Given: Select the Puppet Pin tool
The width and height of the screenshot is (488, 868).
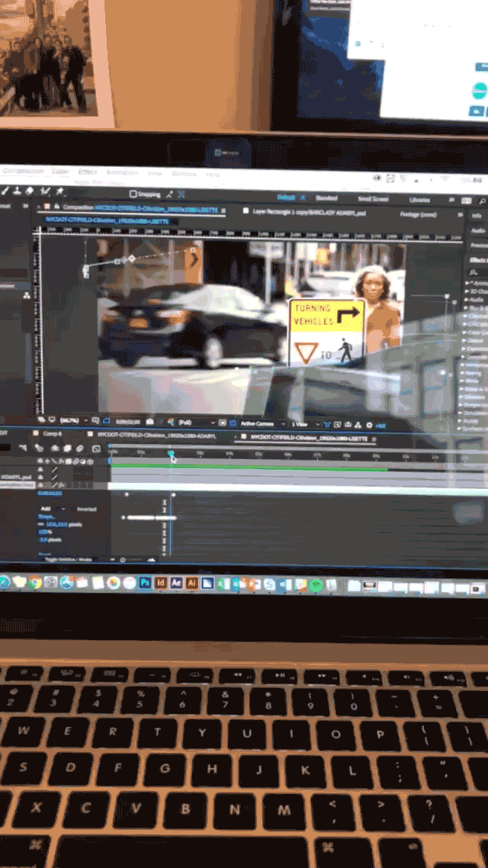Looking at the screenshot, I should [x=59, y=192].
